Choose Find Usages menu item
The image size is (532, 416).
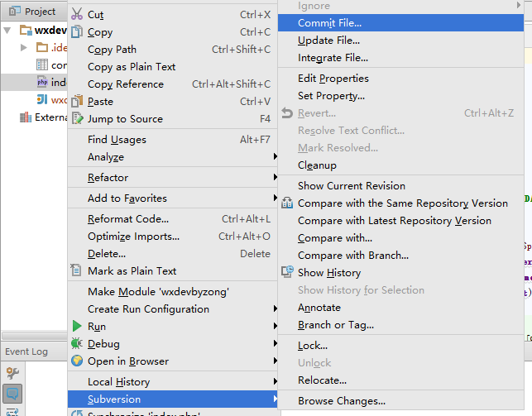[x=173, y=139]
